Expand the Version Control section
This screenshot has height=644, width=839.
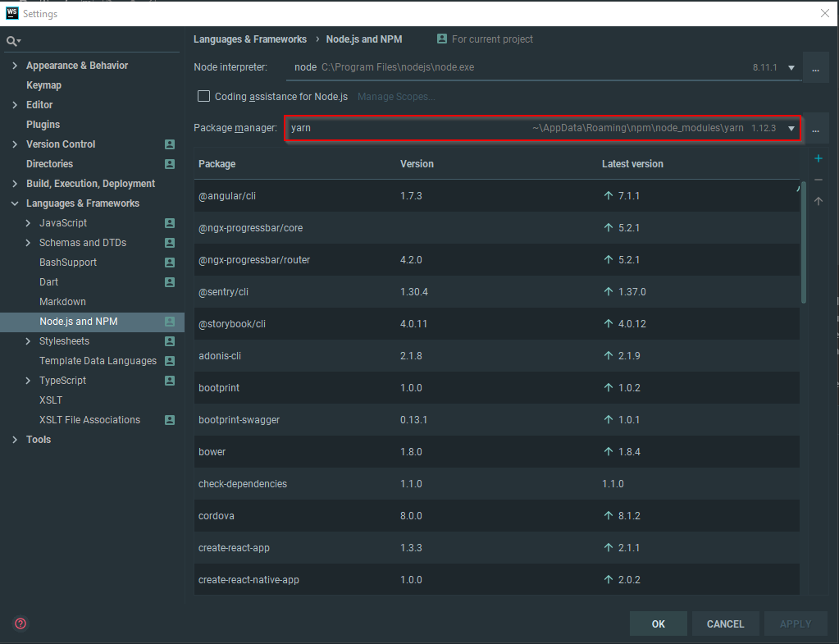pyautogui.click(x=15, y=144)
